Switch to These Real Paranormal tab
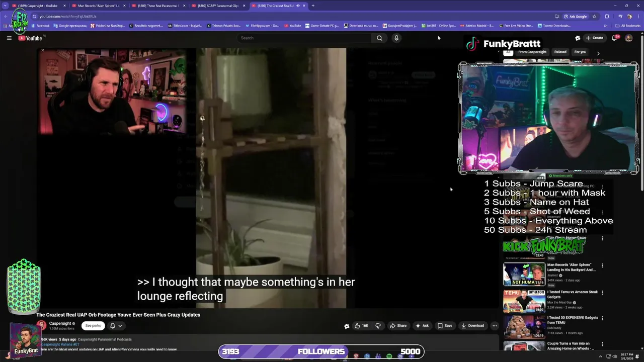 (158, 6)
